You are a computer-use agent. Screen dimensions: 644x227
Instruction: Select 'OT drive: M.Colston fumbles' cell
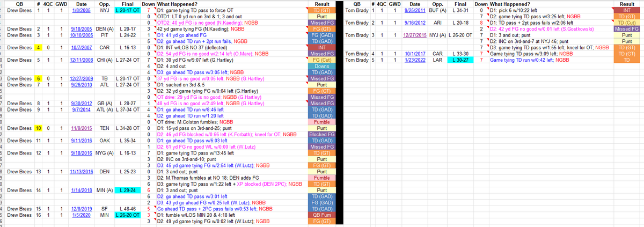coord(231,122)
